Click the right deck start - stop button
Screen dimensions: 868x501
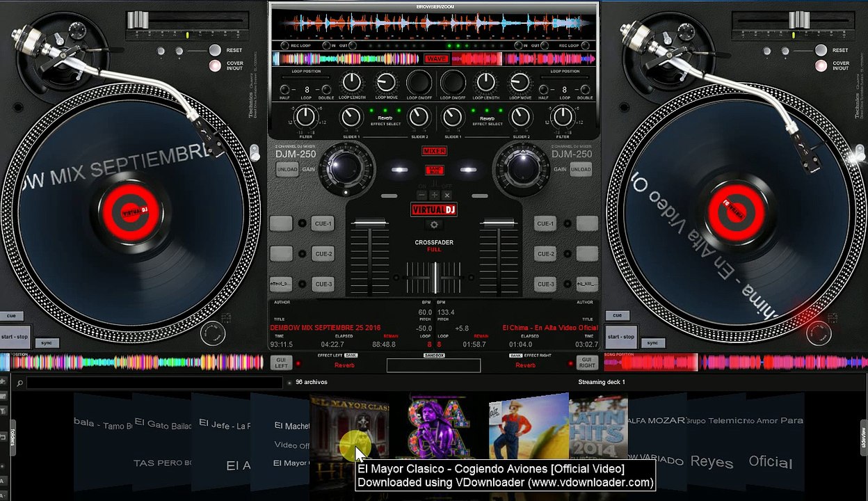click(x=620, y=337)
